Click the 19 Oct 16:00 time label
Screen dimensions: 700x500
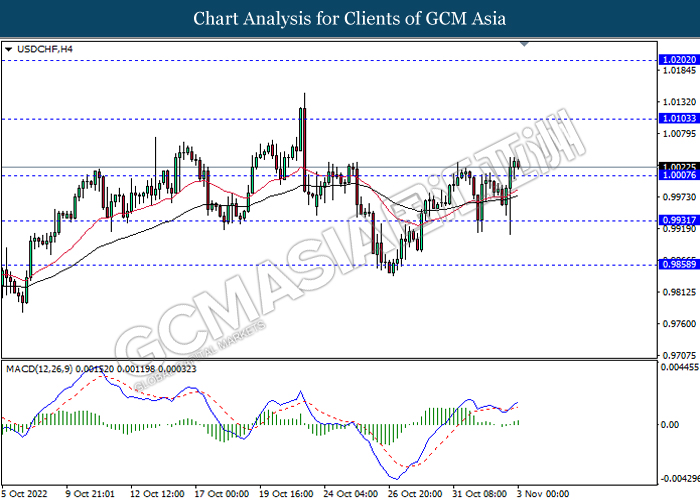point(286,493)
